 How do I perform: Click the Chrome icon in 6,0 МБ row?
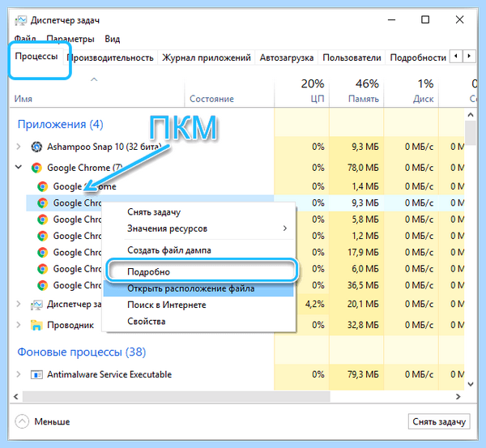(42, 269)
